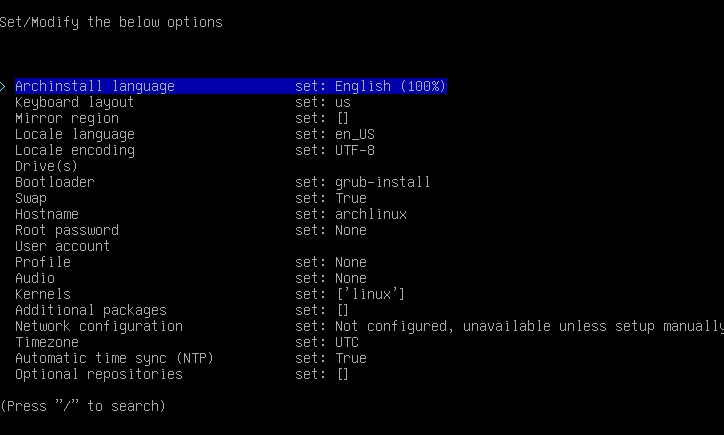Select the Locale language option
This screenshot has width=724, height=435.
[x=75, y=134]
